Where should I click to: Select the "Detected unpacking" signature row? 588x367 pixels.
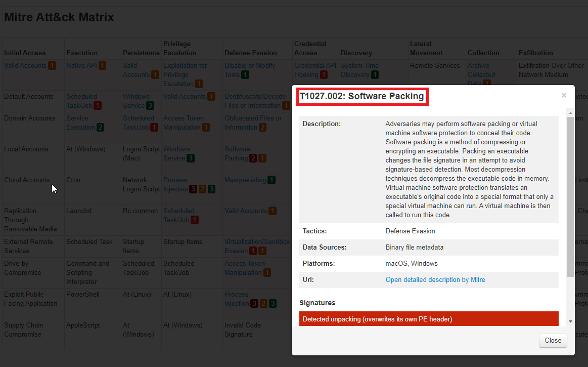click(x=429, y=319)
